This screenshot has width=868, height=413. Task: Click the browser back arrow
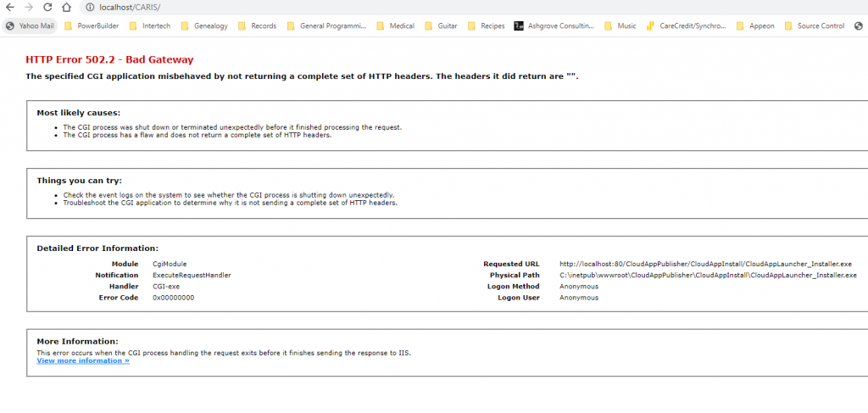coord(9,7)
